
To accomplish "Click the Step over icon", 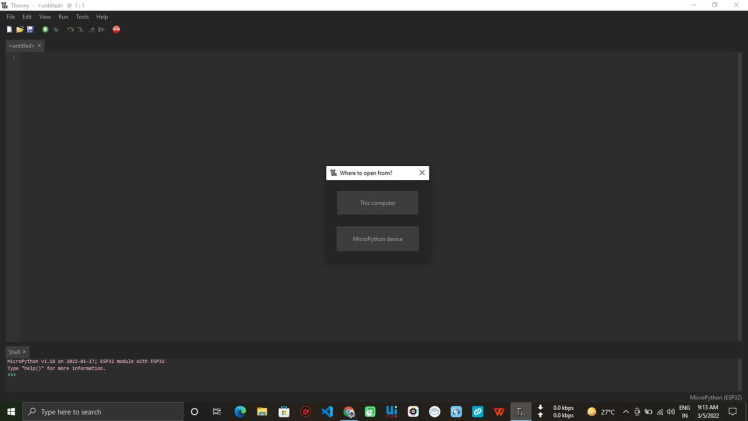I will tap(71, 30).
